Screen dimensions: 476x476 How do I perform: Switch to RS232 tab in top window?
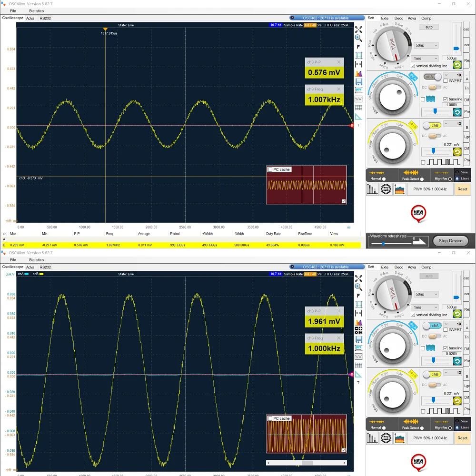point(45,18)
